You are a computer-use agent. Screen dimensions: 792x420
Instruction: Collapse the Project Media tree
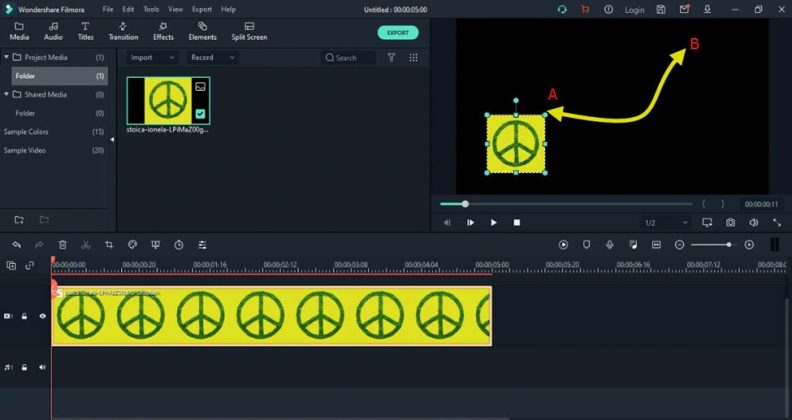7,57
